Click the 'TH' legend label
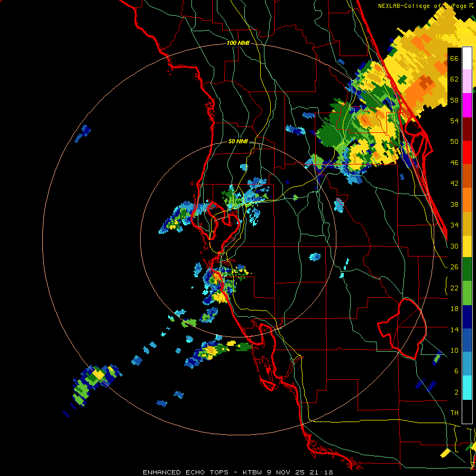Image resolution: width=476 pixels, height=476 pixels. coord(454,413)
